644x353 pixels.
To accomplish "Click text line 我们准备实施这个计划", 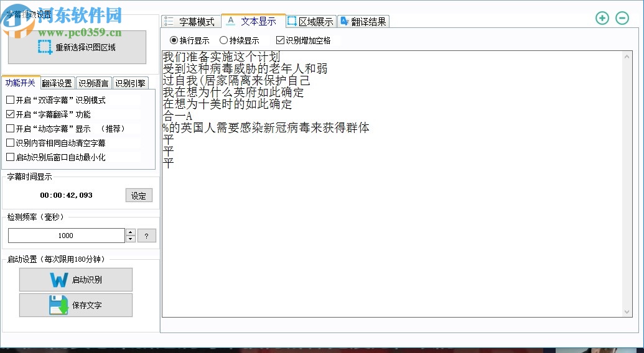I will [x=222, y=57].
